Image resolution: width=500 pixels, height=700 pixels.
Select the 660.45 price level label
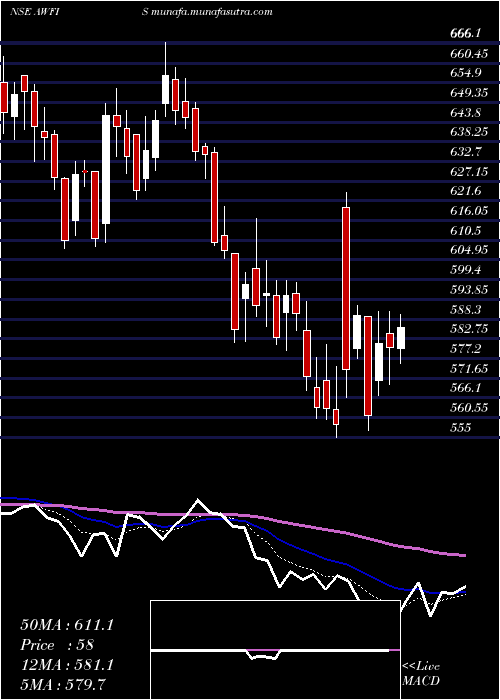pos(469,53)
